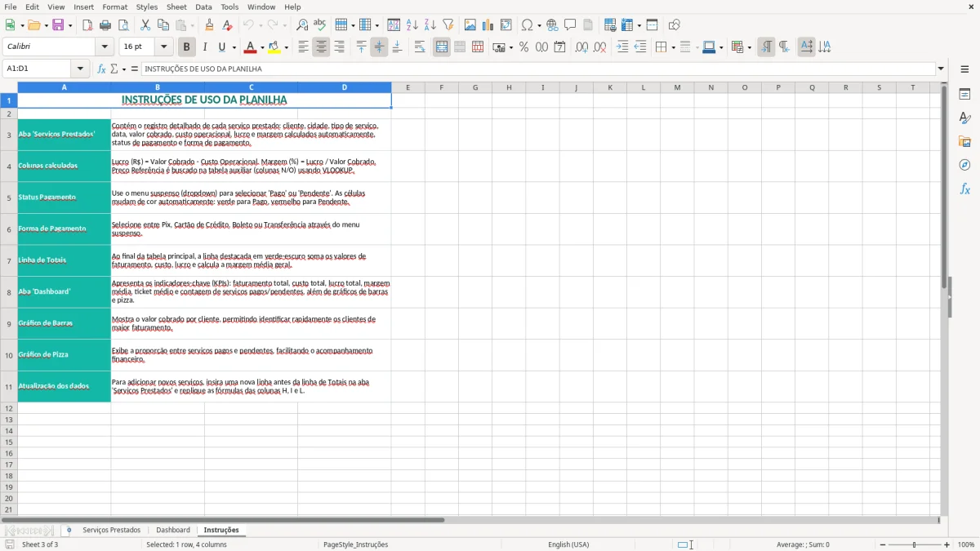Screen dimensions: 980x551
Task: Toggle Center Vertically alignment
Action: pos(379,47)
